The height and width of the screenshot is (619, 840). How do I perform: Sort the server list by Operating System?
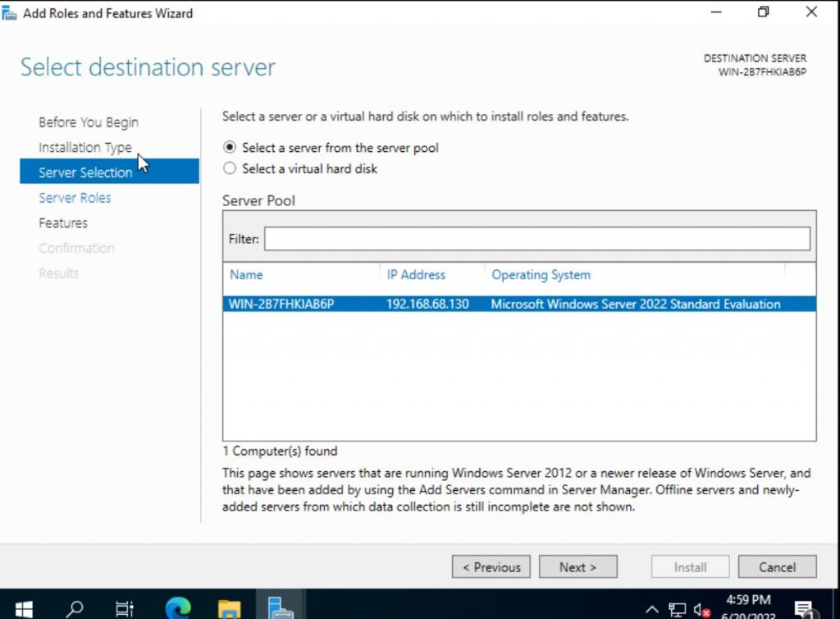541,274
